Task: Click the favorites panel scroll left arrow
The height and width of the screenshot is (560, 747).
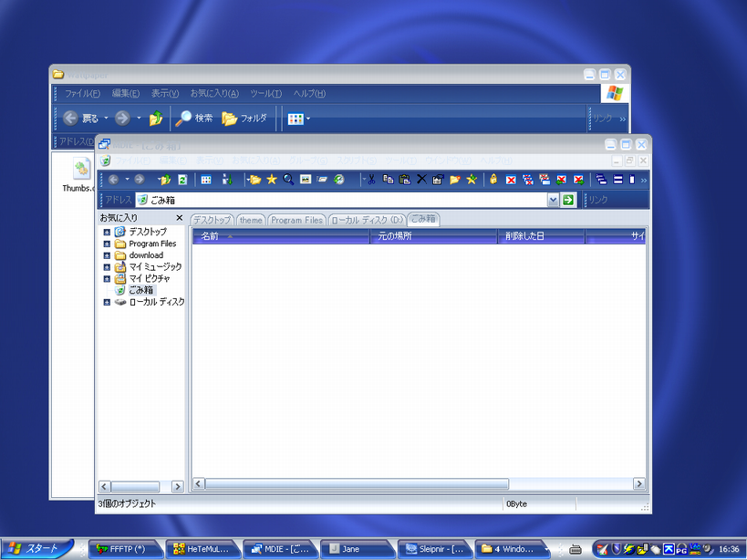Action: [x=105, y=486]
